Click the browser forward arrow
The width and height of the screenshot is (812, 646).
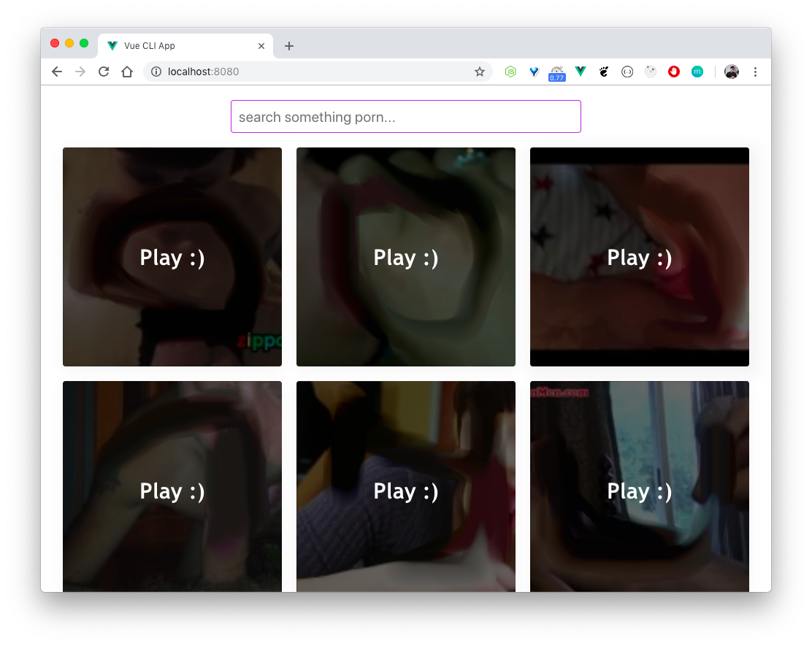click(80, 72)
